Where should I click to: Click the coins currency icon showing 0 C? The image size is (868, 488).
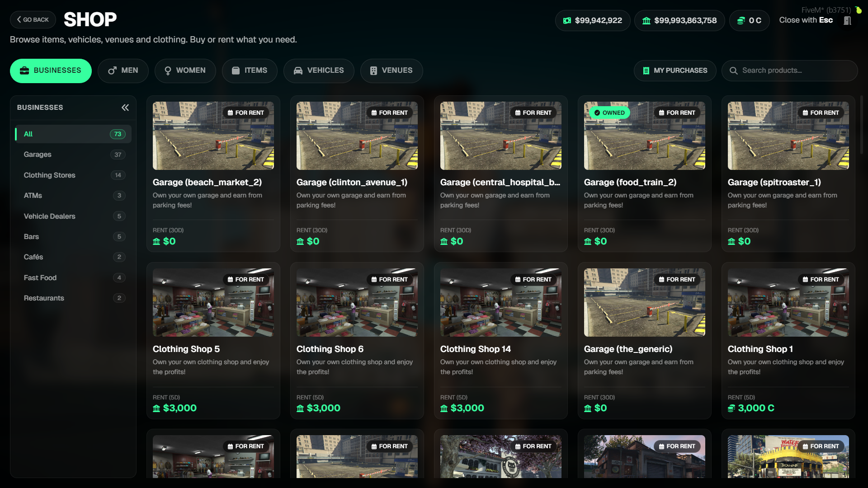click(741, 20)
